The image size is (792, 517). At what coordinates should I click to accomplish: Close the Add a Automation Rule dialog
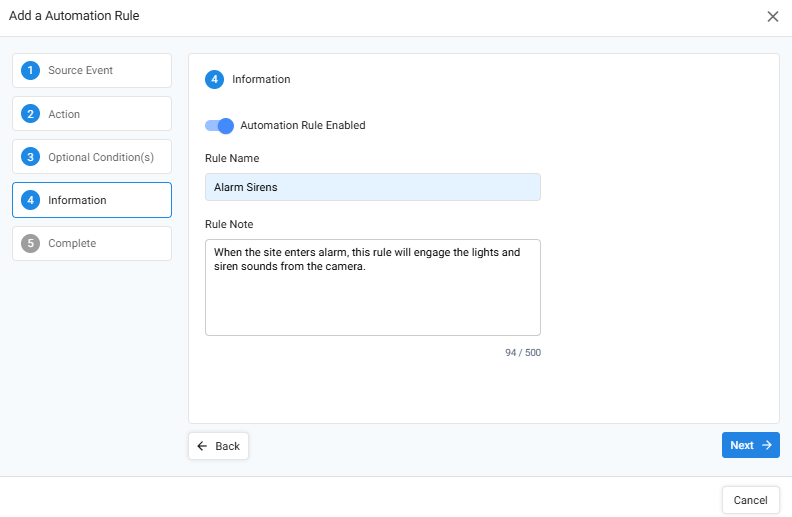point(773,17)
